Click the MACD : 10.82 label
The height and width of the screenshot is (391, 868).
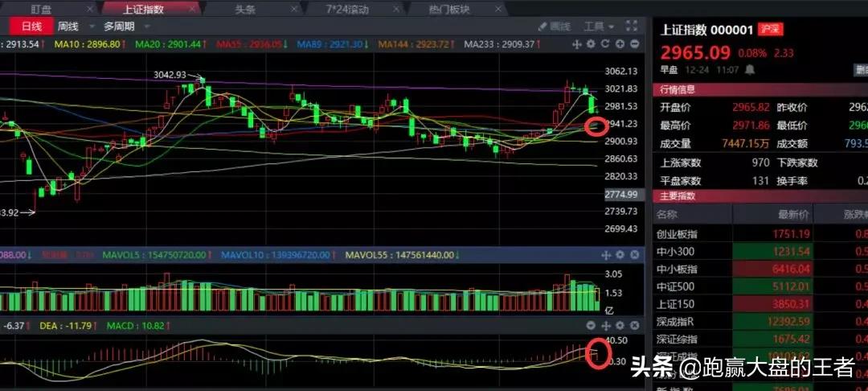(x=139, y=326)
